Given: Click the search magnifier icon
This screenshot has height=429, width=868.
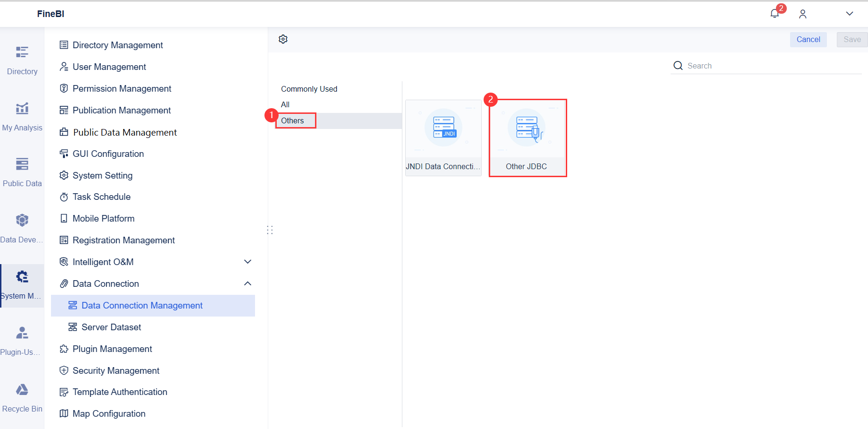Looking at the screenshot, I should coord(678,66).
